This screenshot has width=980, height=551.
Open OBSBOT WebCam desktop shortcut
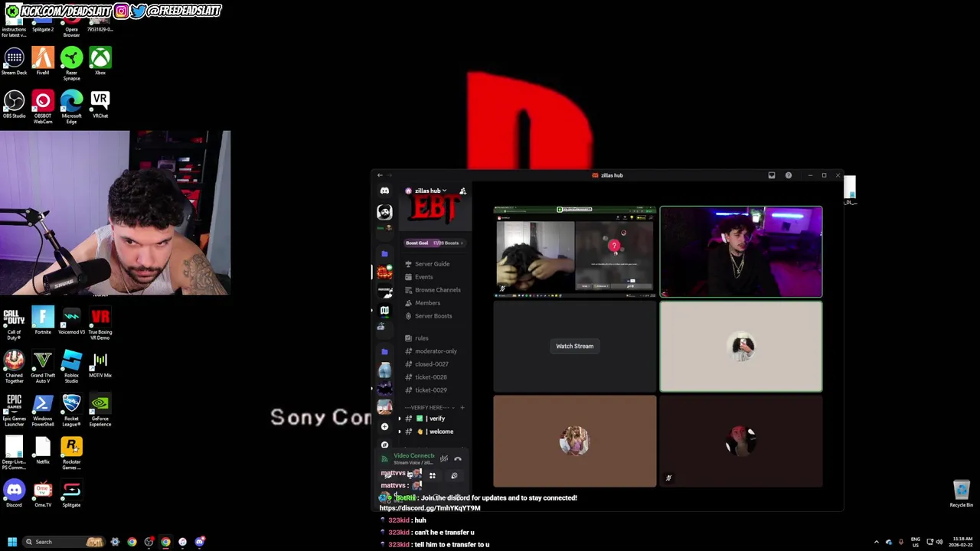click(43, 106)
